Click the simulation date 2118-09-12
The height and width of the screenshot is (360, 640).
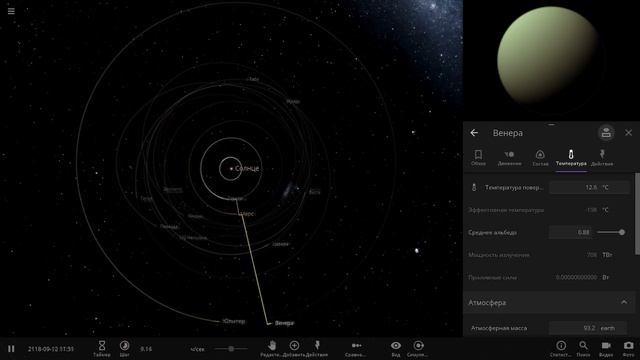click(x=51, y=349)
